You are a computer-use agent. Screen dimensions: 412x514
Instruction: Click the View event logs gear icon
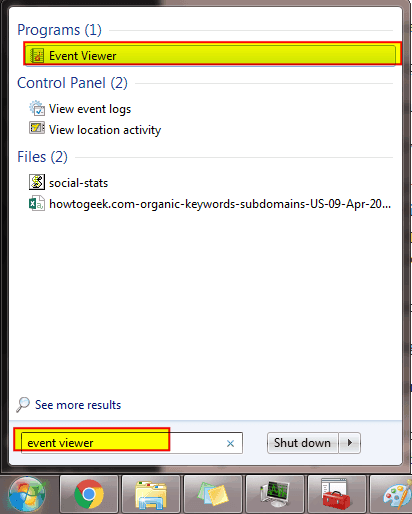point(37,108)
